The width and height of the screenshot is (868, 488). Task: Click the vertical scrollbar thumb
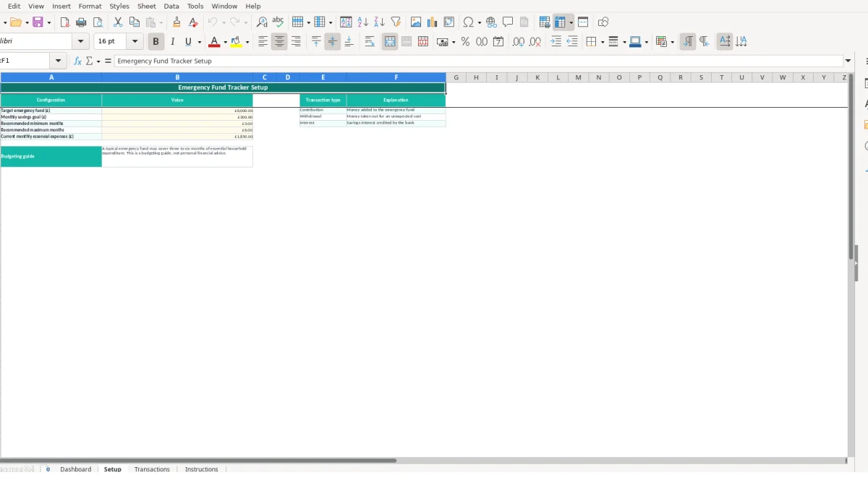[851, 166]
